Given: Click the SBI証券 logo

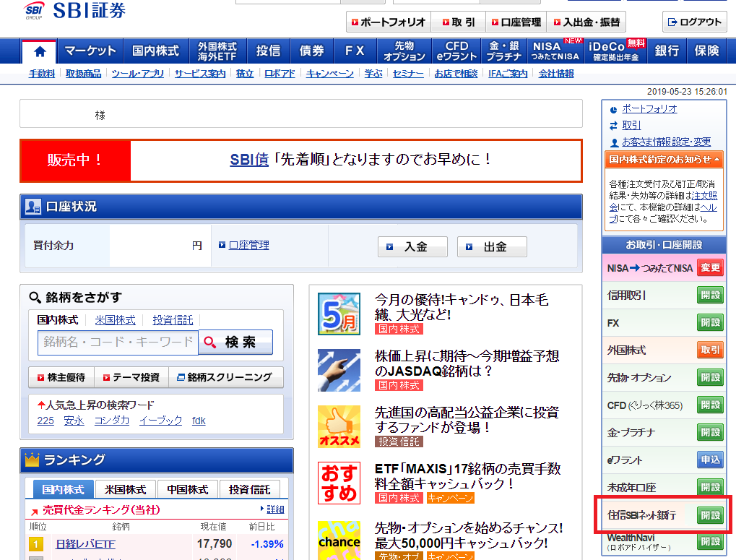Looking at the screenshot, I should click(x=74, y=10).
